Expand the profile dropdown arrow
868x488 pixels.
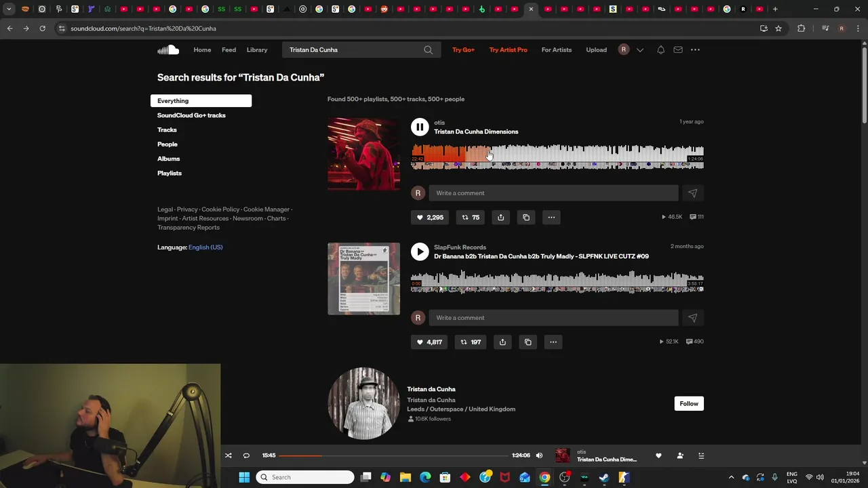click(639, 49)
